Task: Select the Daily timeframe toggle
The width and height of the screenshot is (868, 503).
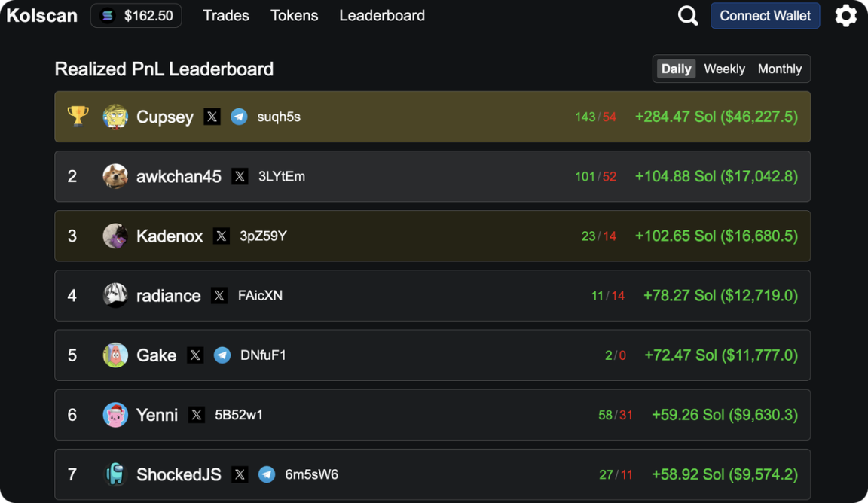Action: point(676,69)
